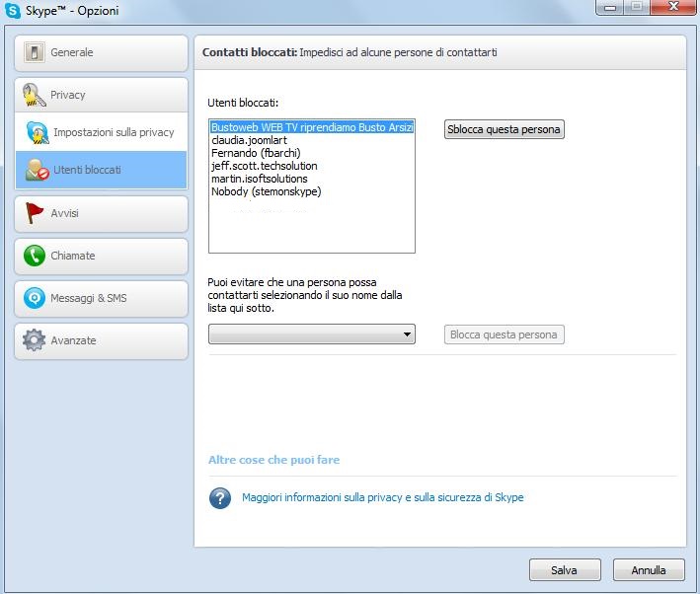This screenshot has height=594, width=700.
Task: Click Blocca questa persona button
Action: tap(504, 334)
